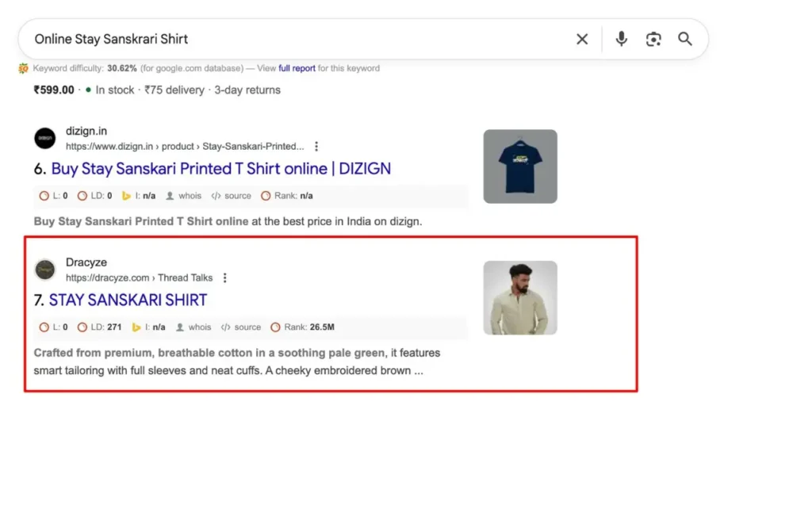Click the dizign.in site favicon
Screen dimensions: 812x505
45,139
